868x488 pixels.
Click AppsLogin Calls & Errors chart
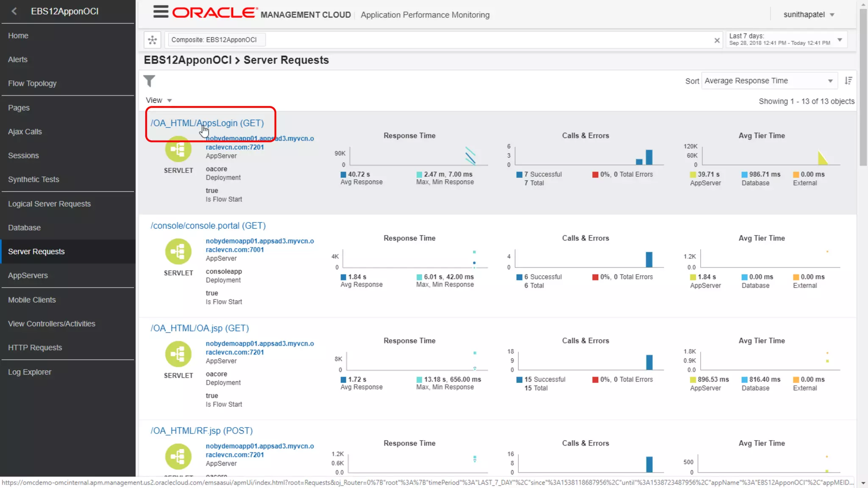coord(589,156)
